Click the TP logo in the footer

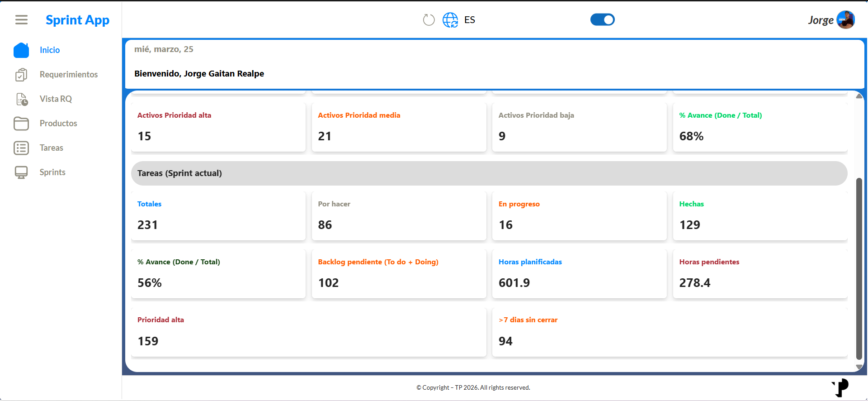(841, 387)
